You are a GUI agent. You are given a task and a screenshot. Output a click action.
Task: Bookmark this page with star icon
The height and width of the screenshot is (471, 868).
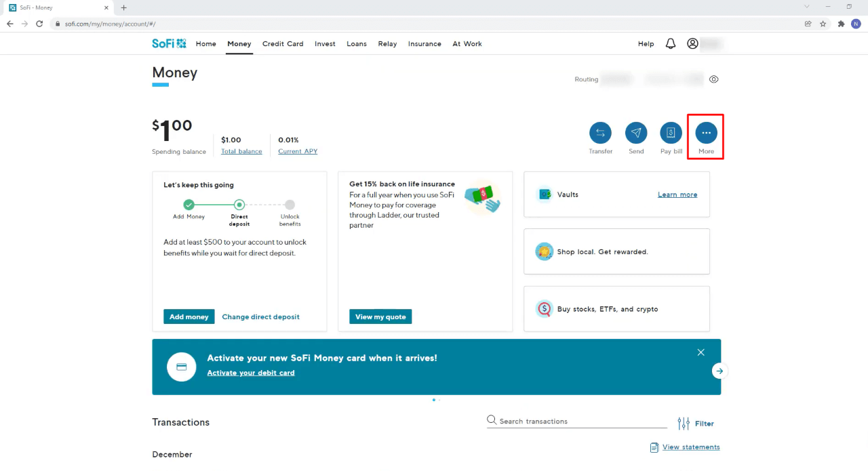point(823,23)
